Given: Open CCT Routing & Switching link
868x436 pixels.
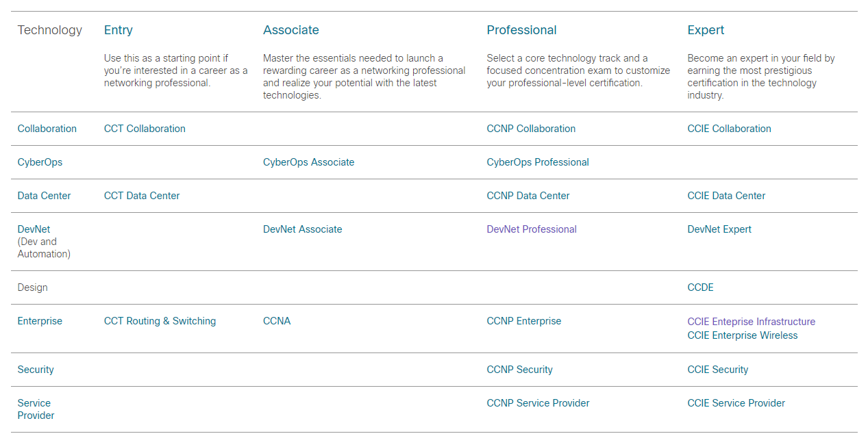Looking at the screenshot, I should [x=160, y=321].
